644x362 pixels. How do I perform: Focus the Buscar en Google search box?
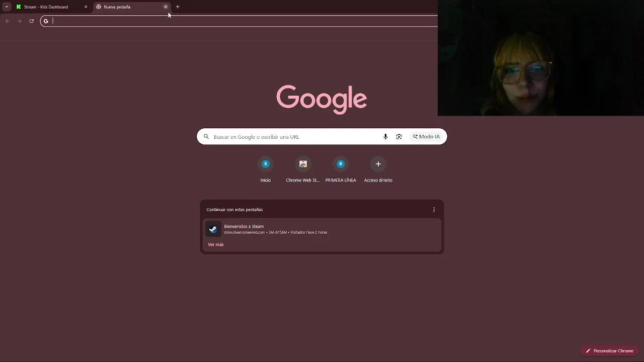tap(321, 137)
